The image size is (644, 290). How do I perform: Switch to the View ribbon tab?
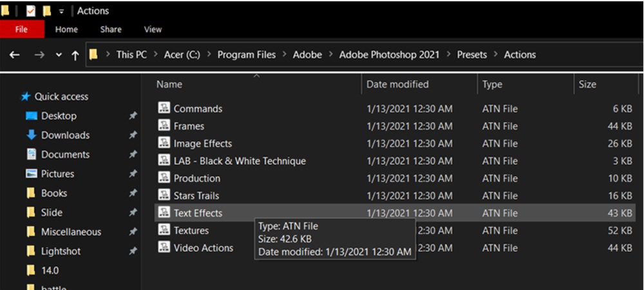pos(153,29)
